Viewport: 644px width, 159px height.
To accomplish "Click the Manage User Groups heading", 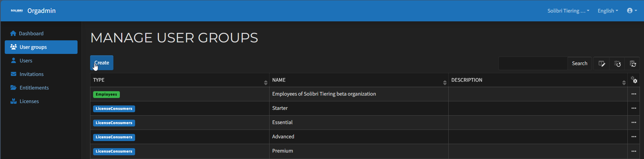I will (x=174, y=38).
